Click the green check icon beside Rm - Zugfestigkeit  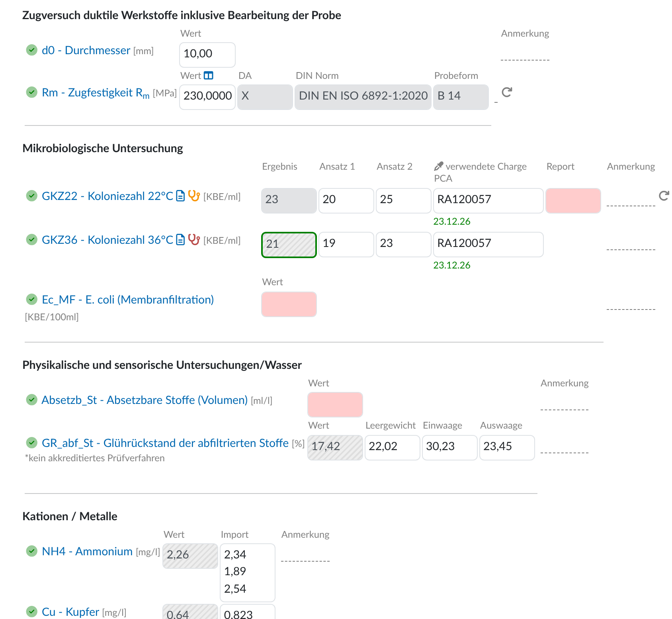(31, 92)
